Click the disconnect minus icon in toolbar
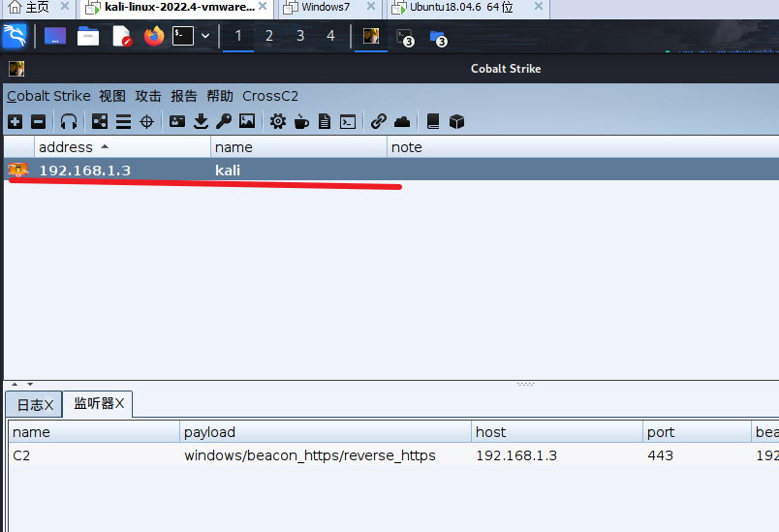The image size is (779, 532). 38,122
